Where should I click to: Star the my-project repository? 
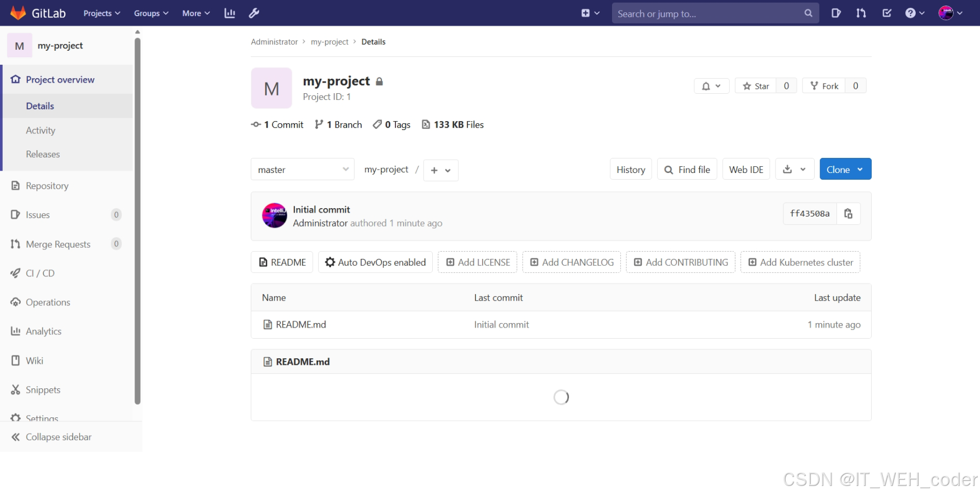point(756,86)
